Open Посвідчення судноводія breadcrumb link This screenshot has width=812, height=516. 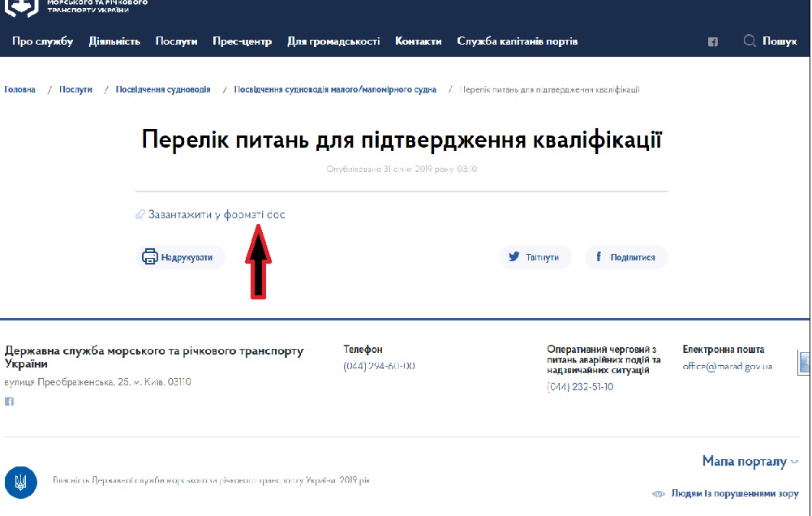point(163,90)
